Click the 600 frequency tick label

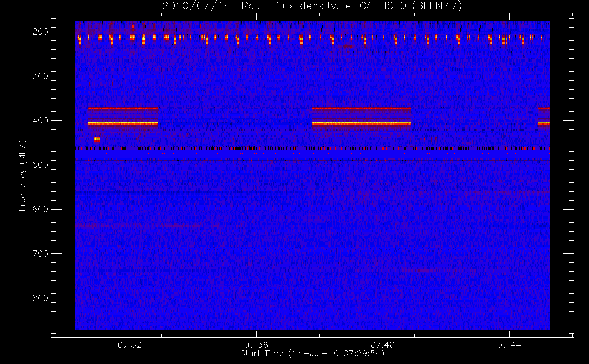[40, 209]
